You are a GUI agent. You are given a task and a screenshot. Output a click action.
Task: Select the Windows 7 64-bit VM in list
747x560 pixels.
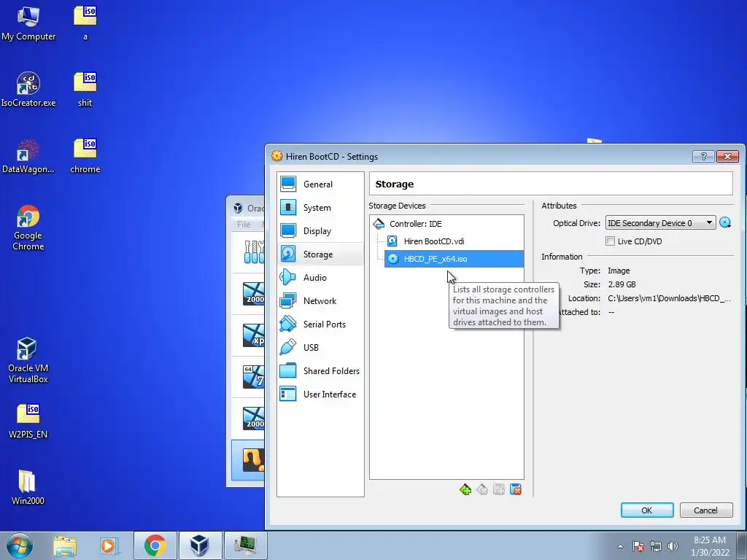point(248,377)
